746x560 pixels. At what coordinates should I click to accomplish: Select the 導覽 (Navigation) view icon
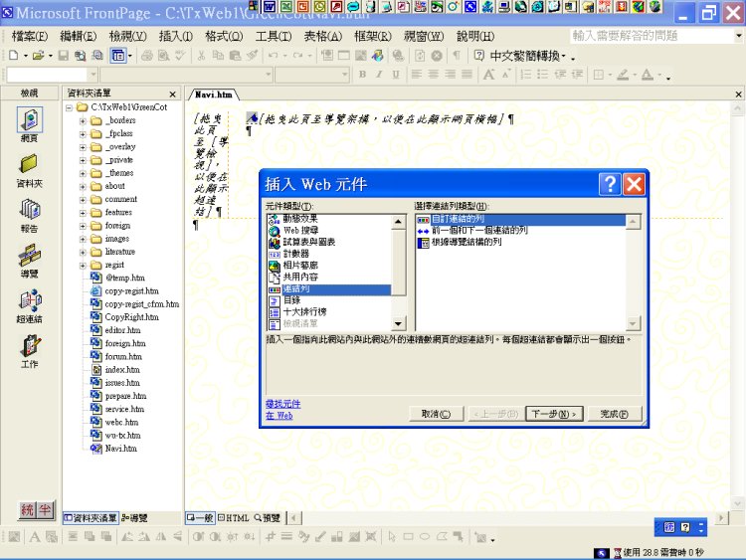[x=29, y=259]
